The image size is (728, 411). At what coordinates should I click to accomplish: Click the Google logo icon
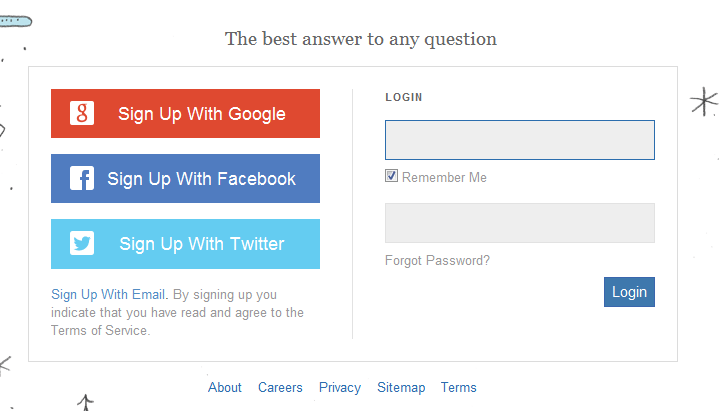82,114
